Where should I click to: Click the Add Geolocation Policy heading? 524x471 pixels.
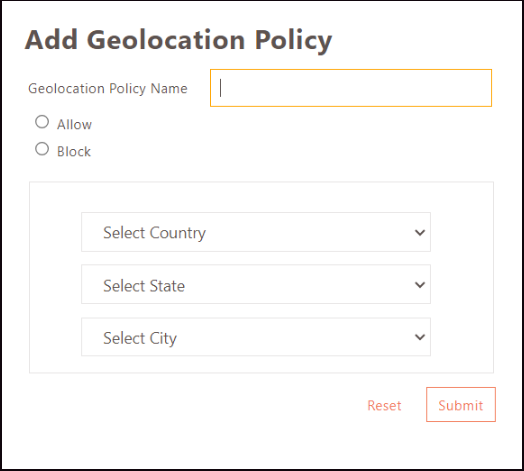click(178, 40)
